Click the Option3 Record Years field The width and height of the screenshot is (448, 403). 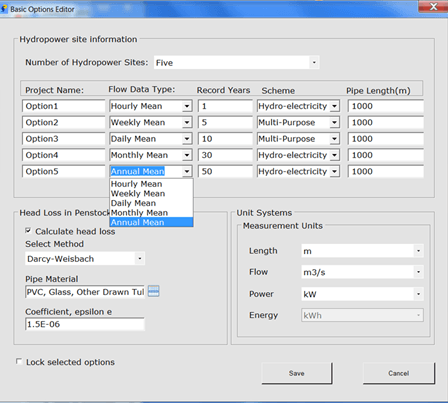point(225,139)
